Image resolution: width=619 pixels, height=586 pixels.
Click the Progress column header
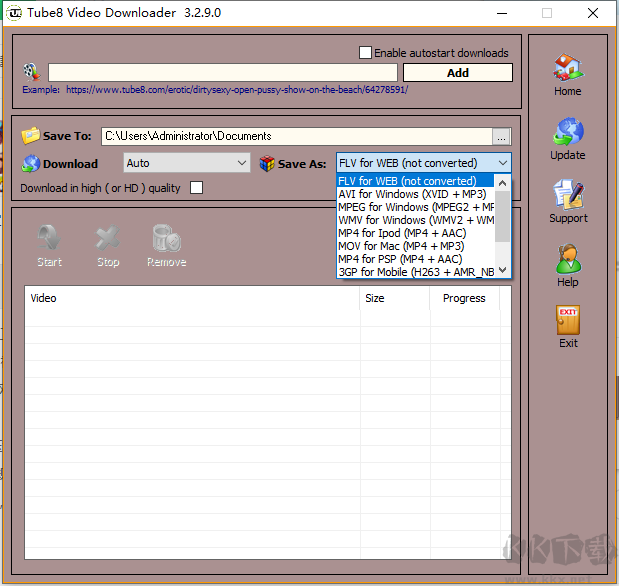tap(464, 298)
